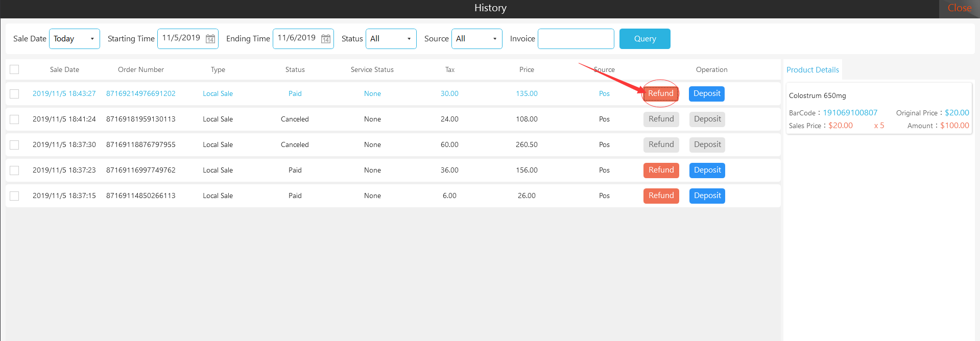Click Deposit for the 18:43:27 order

click(x=706, y=93)
